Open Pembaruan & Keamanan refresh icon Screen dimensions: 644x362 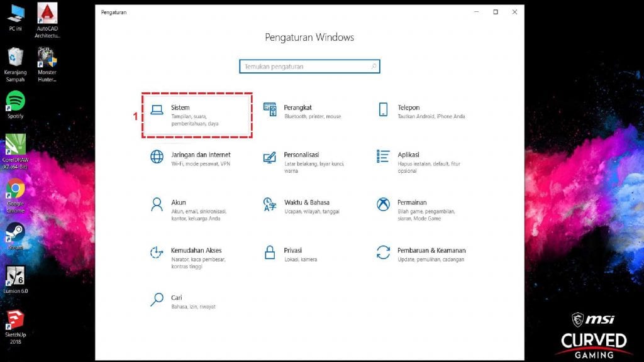click(x=383, y=253)
